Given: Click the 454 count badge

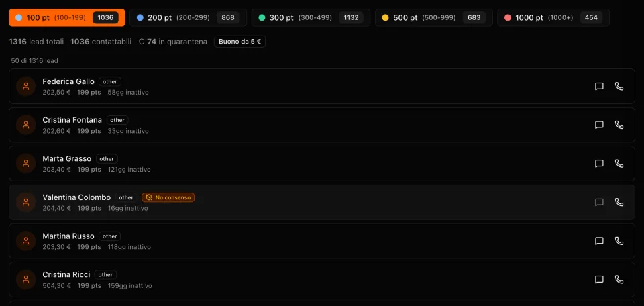Looking at the screenshot, I should pos(591,17).
